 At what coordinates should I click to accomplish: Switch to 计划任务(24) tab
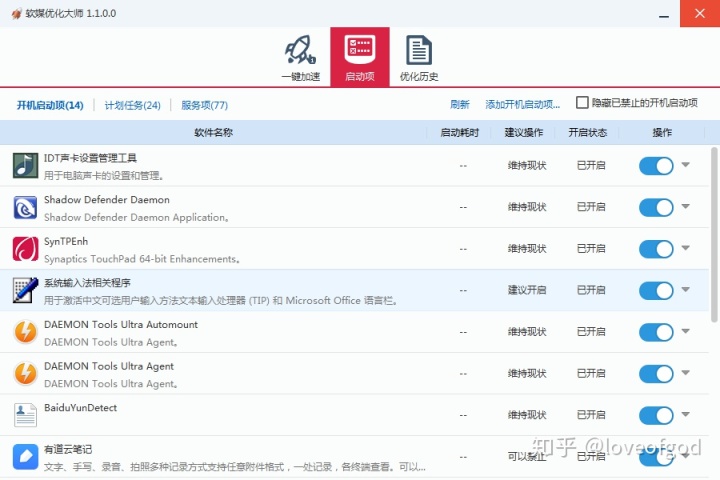(133, 105)
